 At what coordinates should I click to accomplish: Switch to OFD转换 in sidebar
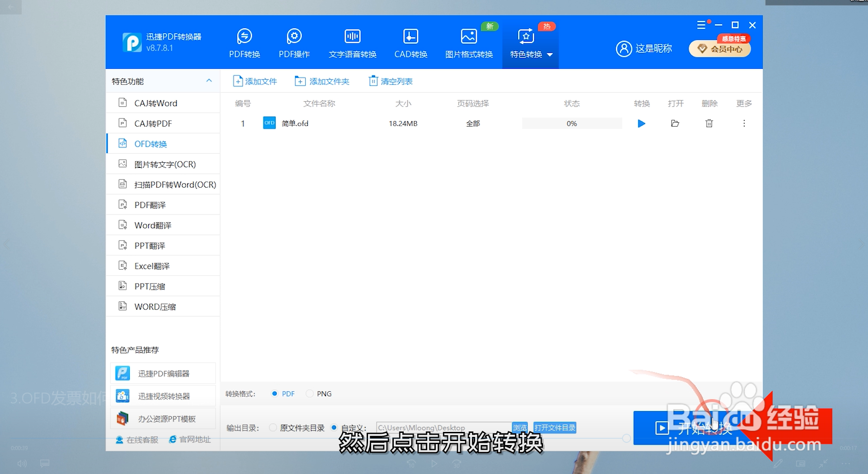(x=151, y=143)
